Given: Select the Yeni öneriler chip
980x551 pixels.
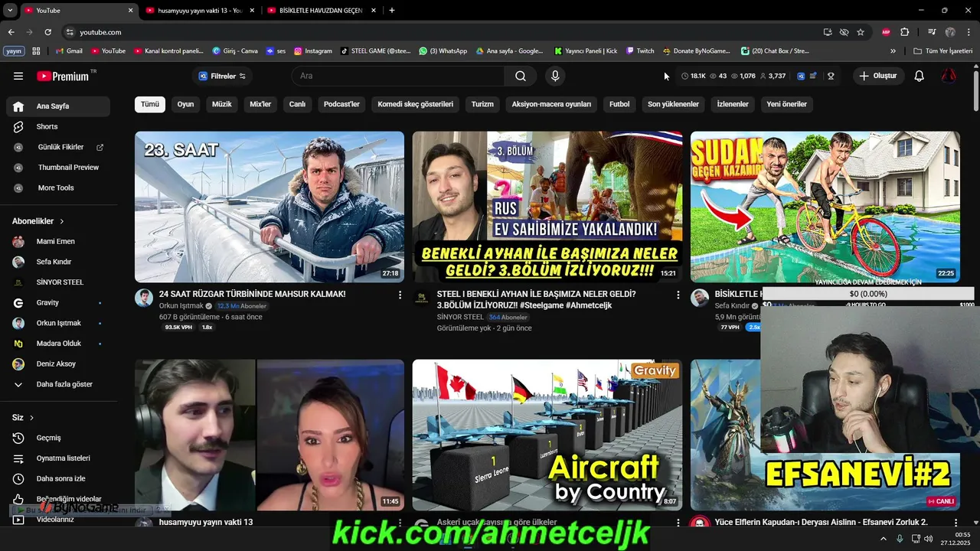Looking at the screenshot, I should point(786,104).
